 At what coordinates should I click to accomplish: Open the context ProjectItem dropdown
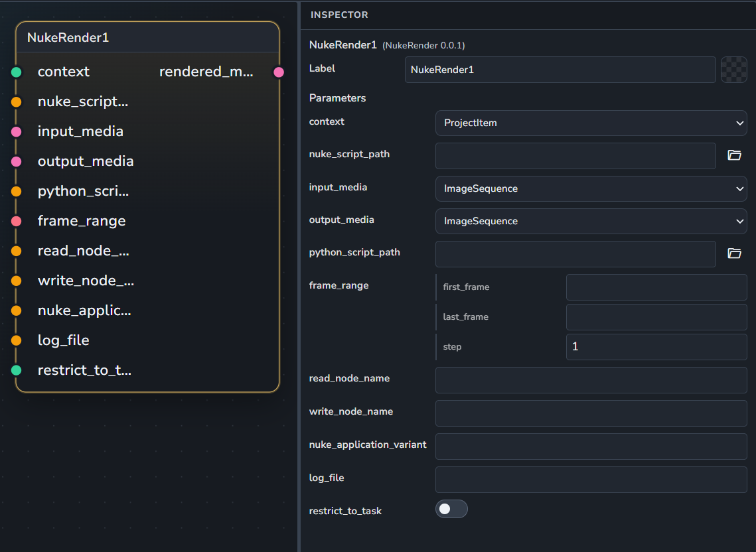[x=591, y=123]
